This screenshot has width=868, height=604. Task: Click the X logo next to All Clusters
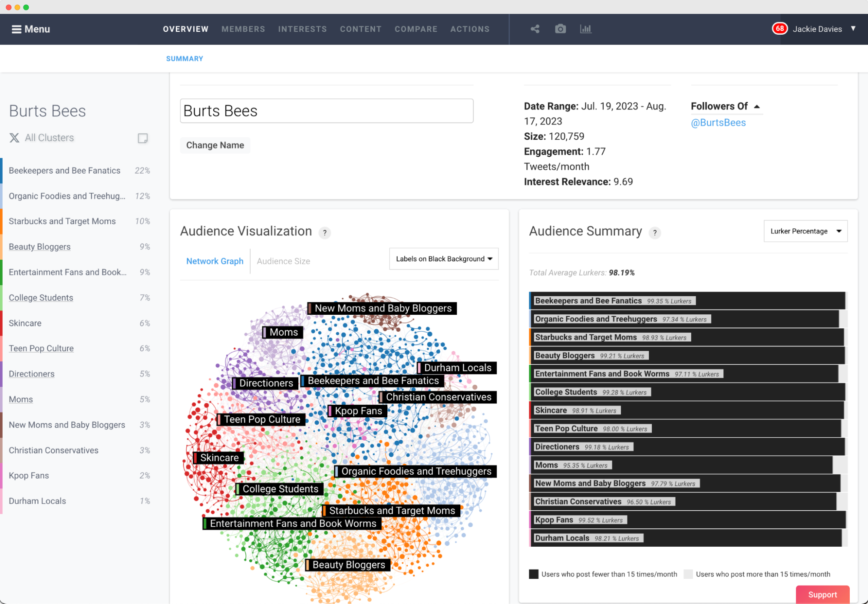pyautogui.click(x=14, y=138)
